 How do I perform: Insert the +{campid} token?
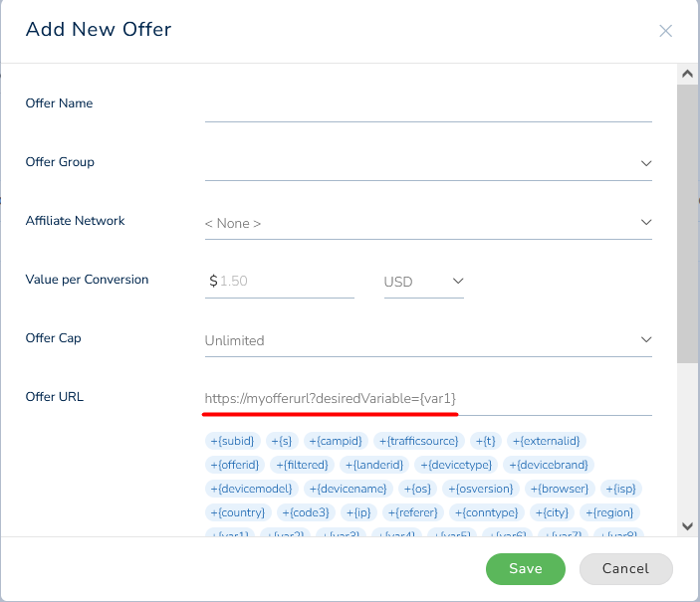point(336,441)
